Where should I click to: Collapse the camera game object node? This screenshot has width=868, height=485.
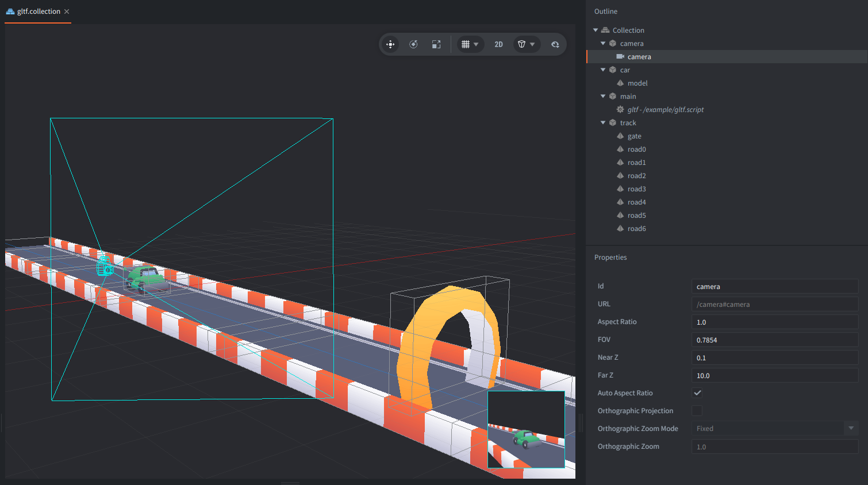[603, 44]
